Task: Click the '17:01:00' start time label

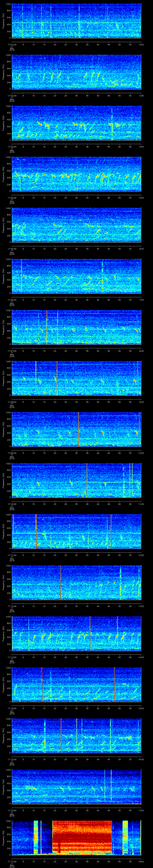Action: click(12, 44)
